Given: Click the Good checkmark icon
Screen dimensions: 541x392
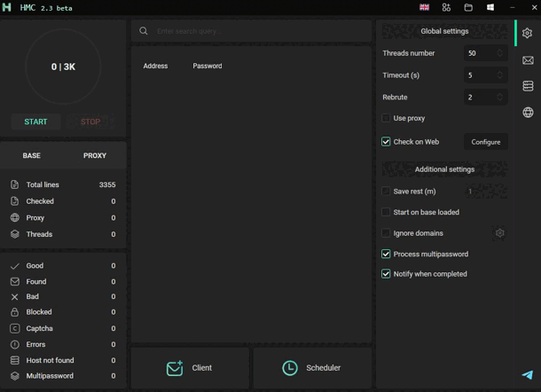Looking at the screenshot, I should [14, 266].
